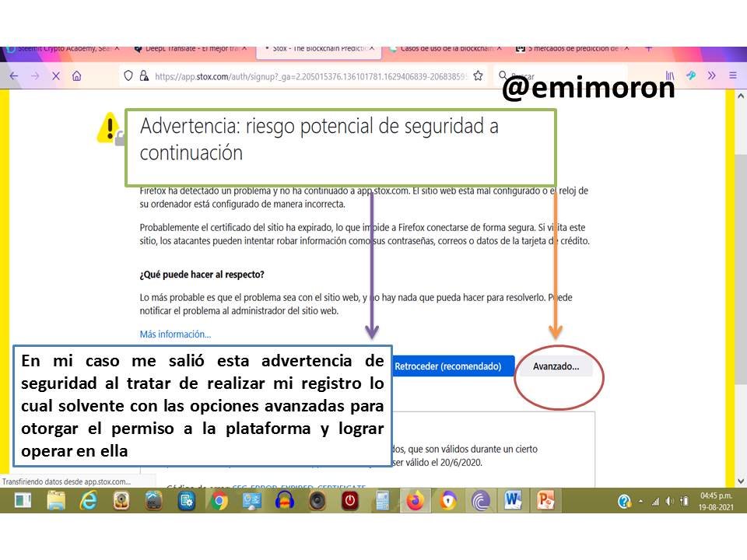Screen dimensions: 747x560
Task: Open the Más información... link
Action: coord(175,334)
